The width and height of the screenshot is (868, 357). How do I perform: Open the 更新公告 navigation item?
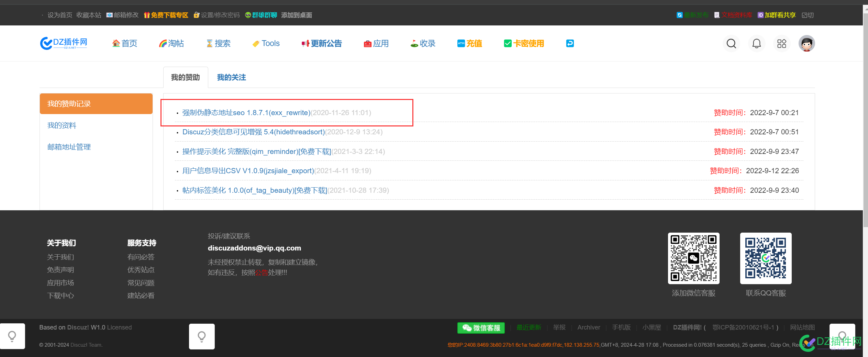click(322, 43)
